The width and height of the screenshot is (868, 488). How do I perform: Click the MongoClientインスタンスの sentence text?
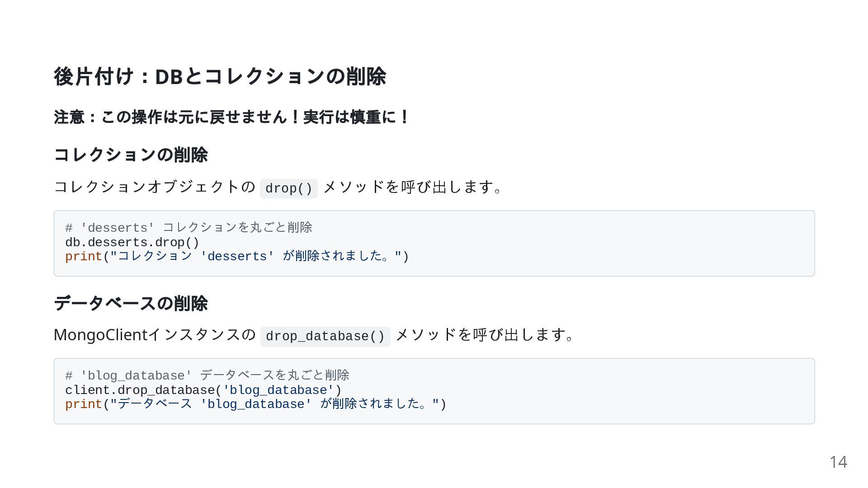point(155,335)
